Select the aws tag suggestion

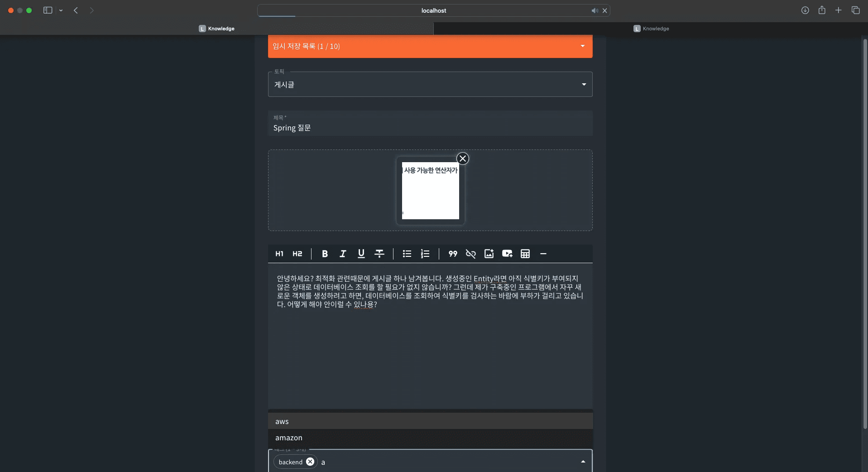[282, 421]
